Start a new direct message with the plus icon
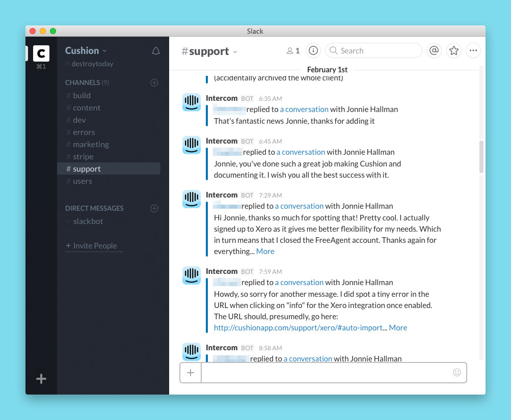 (154, 208)
